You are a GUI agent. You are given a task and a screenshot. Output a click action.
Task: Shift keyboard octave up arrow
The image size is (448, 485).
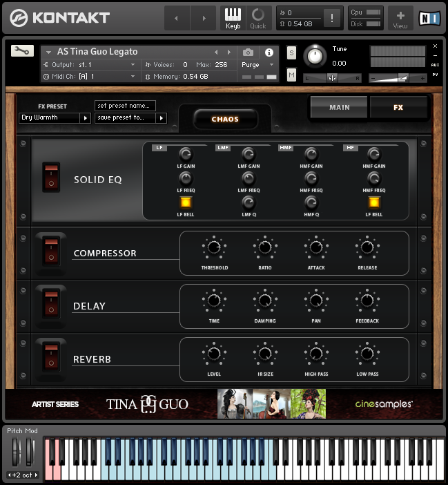point(36,475)
